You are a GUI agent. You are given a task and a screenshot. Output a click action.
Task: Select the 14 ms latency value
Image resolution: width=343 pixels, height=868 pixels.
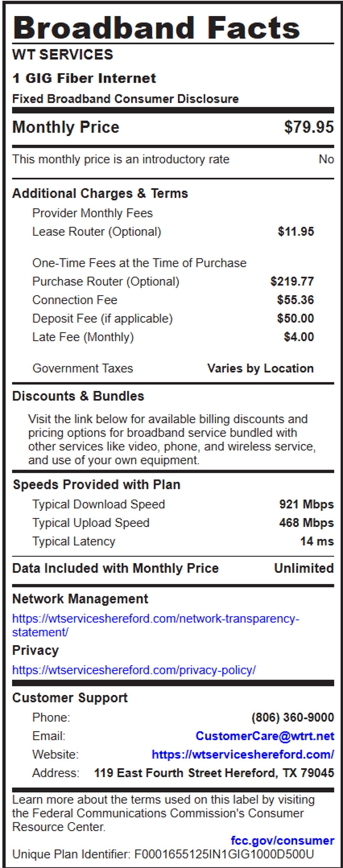[316, 542]
